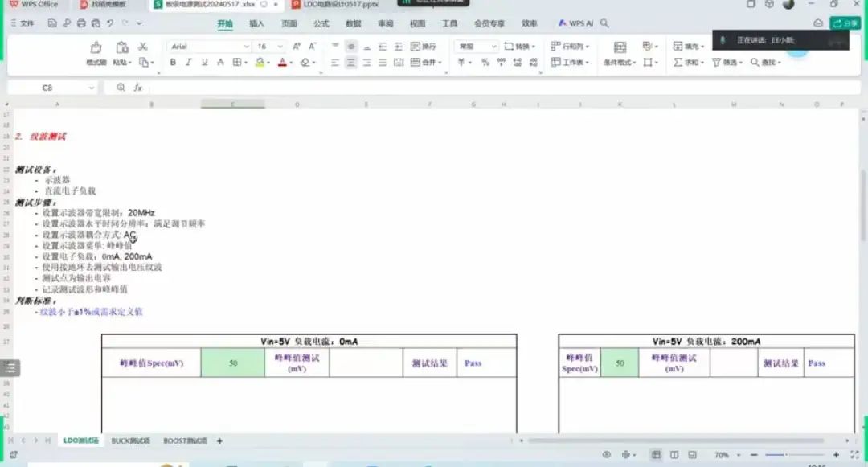
Task: Click the Cut scissors icon
Action: (143, 47)
